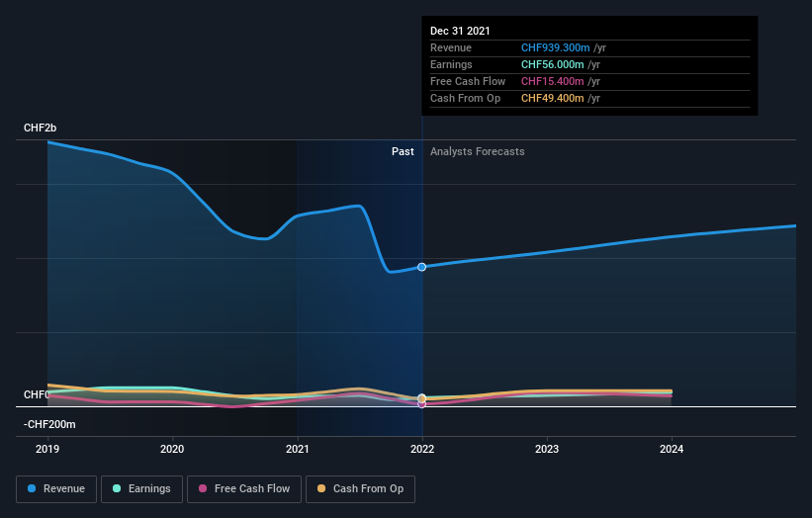Screen dimensions: 812x518
Task: Click the CHF15.400m free cash flow value
Action: pyautogui.click(x=553, y=81)
